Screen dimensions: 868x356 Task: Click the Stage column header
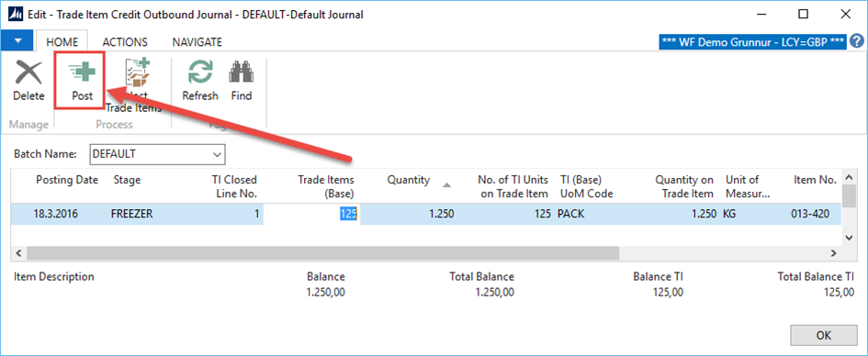[x=128, y=180]
